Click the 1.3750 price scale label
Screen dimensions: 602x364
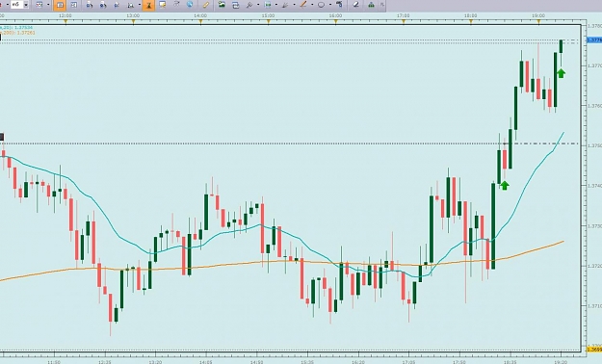coord(595,146)
